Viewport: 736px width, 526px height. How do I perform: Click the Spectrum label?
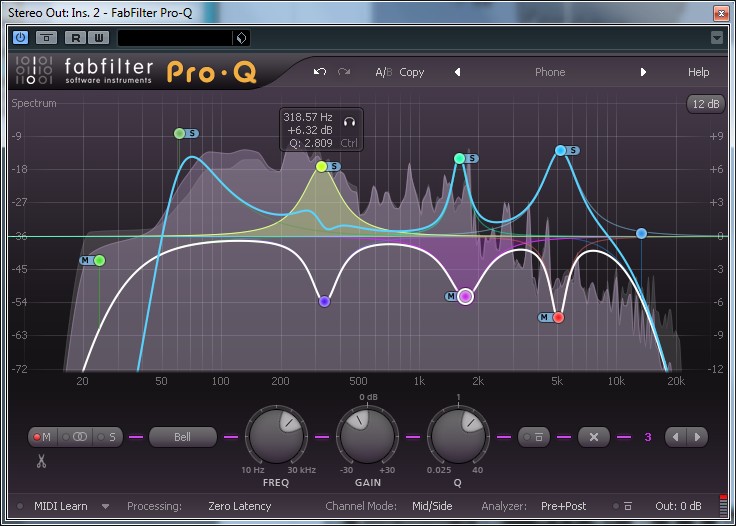click(34, 103)
